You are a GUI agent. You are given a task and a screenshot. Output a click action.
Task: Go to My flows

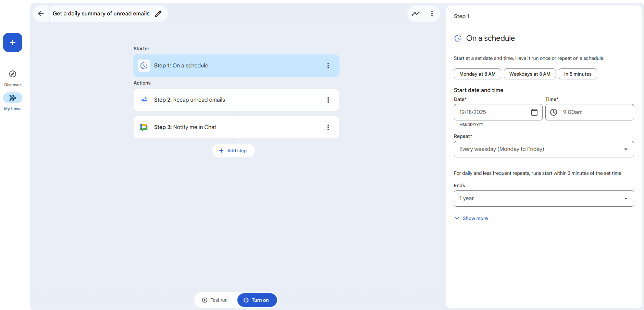pyautogui.click(x=13, y=98)
